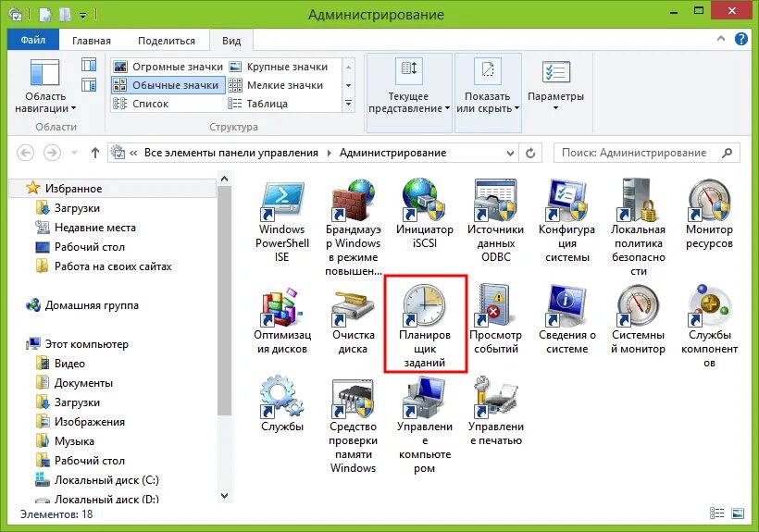
Task: Toggle the details pane button
Action: pyautogui.click(x=89, y=85)
